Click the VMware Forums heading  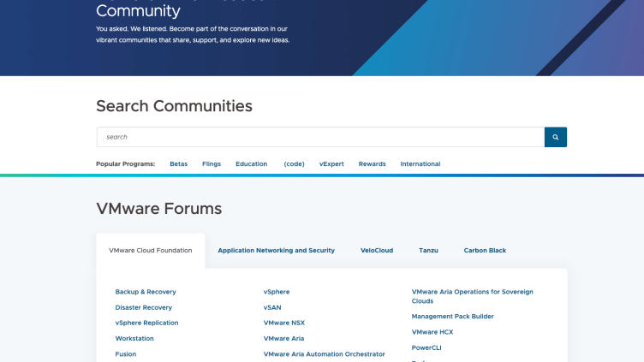(159, 209)
